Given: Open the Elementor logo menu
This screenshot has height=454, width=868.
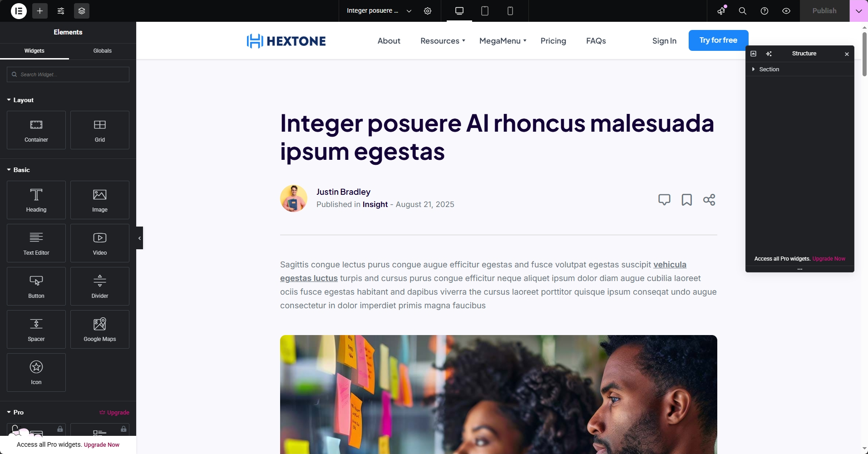Looking at the screenshot, I should [19, 11].
